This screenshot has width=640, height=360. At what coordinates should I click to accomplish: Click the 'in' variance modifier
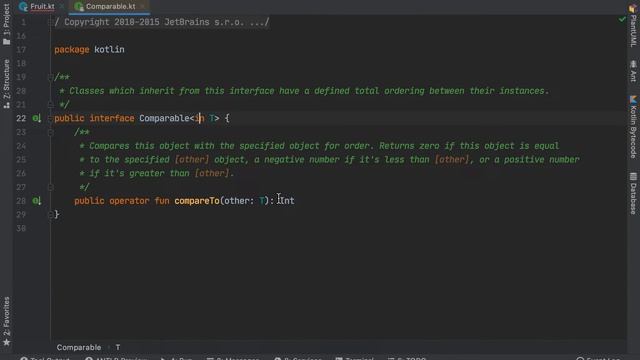point(199,118)
